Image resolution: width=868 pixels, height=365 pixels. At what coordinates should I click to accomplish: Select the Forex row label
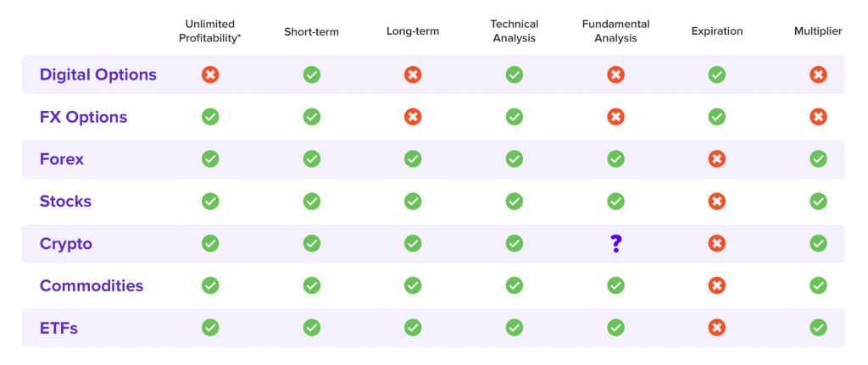[x=61, y=159]
